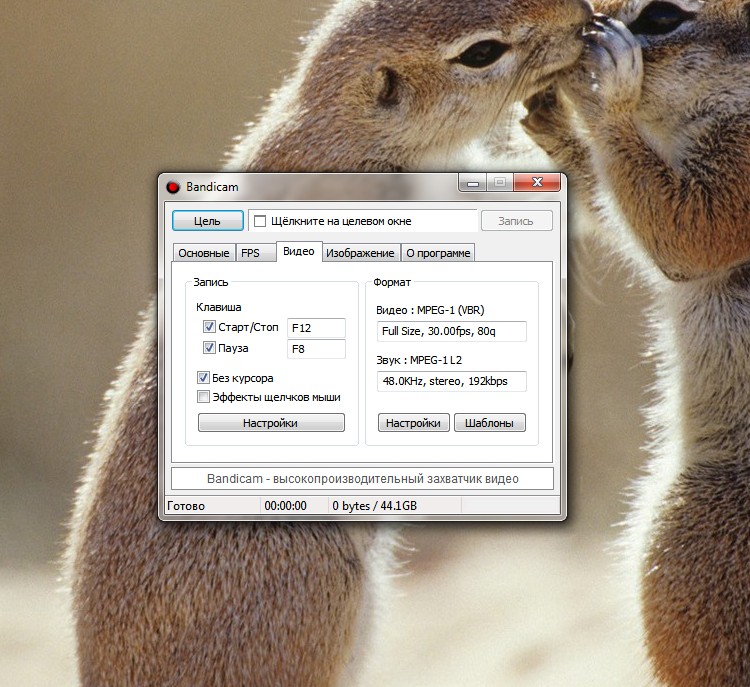Click the F12 hotkey field

click(316, 328)
